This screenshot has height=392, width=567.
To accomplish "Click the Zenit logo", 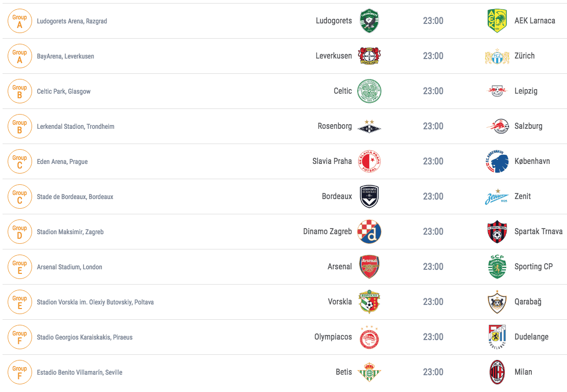I will tap(497, 197).
